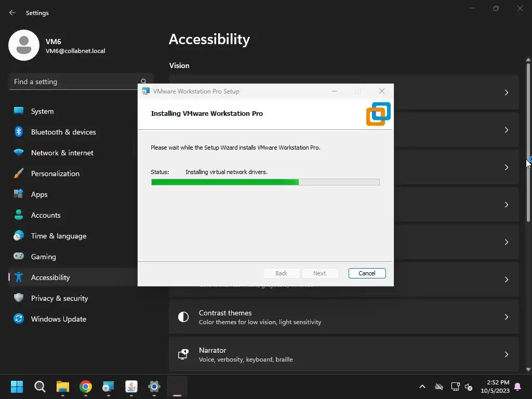The height and width of the screenshot is (399, 532).
Task: Open the clock showing 2:52 PM
Action: 495,387
